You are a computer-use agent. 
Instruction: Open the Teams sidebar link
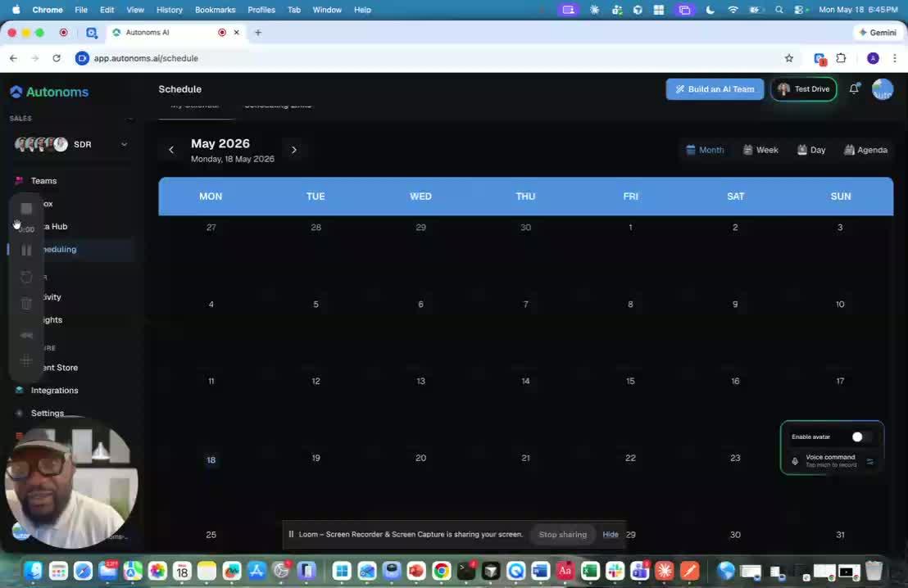44,180
